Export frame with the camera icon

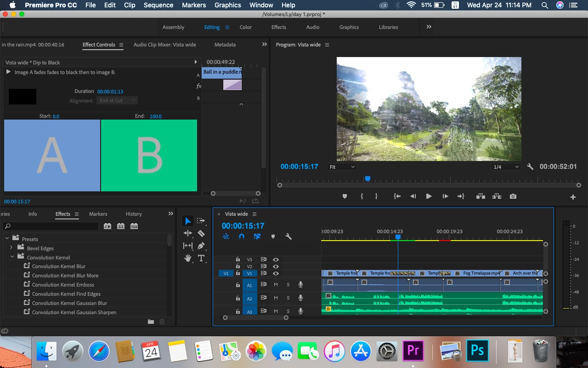point(513,196)
